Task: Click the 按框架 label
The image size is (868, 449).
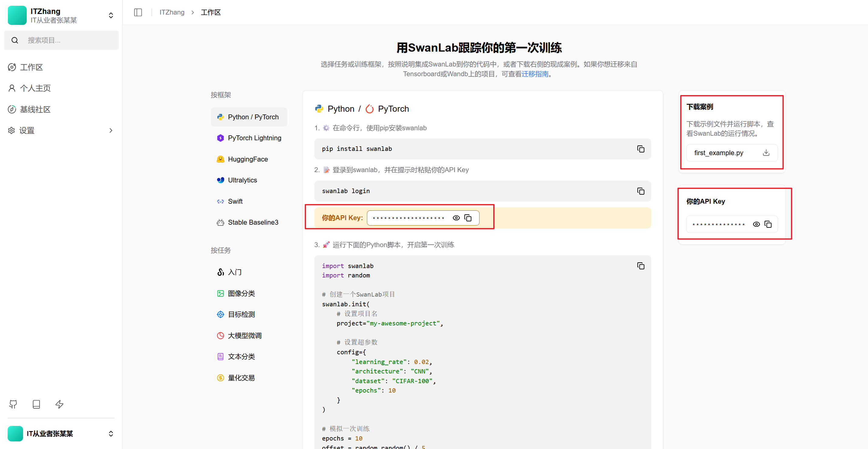Action: tap(221, 95)
